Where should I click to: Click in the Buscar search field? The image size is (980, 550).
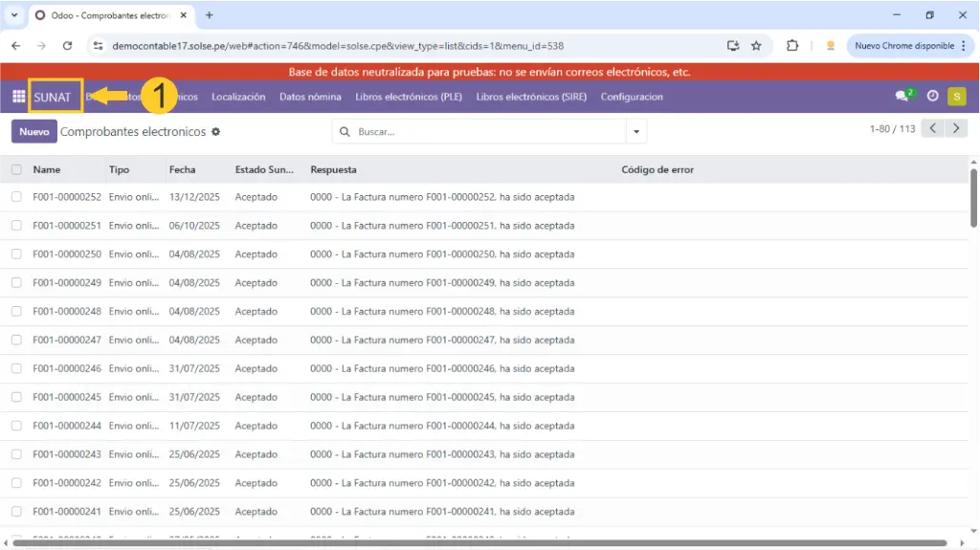[488, 132]
